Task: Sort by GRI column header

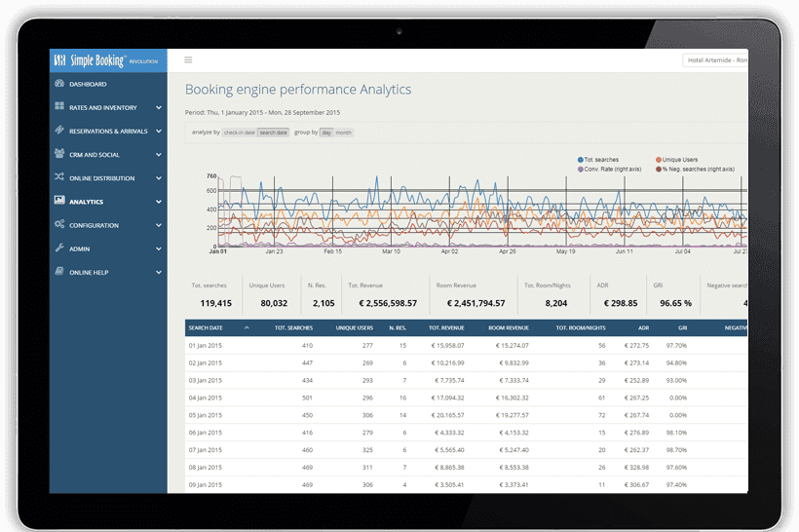Action: click(x=682, y=328)
